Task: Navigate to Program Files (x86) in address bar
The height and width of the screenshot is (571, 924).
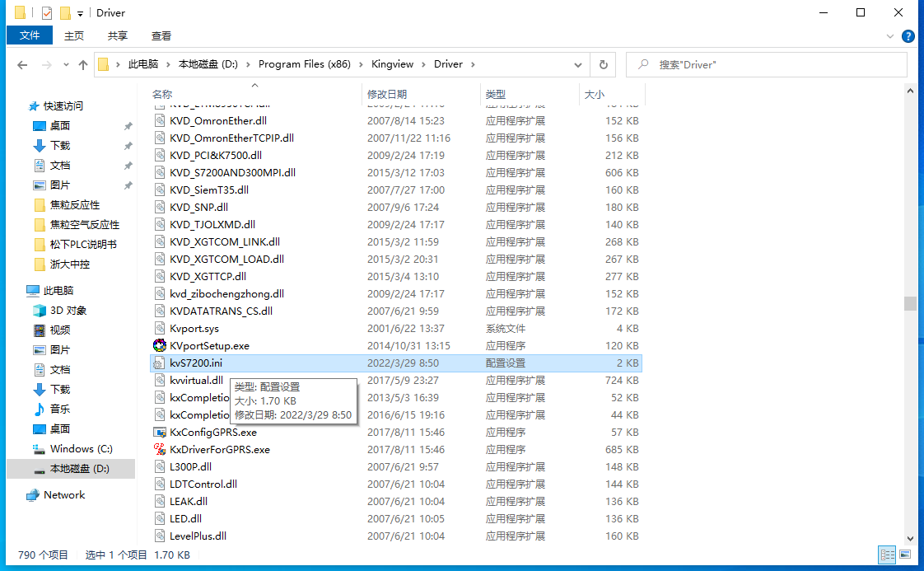Action: tap(304, 64)
